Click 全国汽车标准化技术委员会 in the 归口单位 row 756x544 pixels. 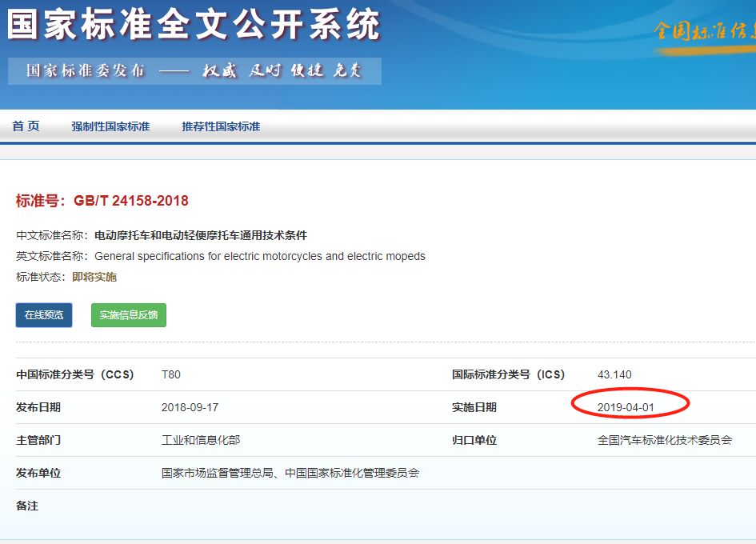click(x=664, y=440)
